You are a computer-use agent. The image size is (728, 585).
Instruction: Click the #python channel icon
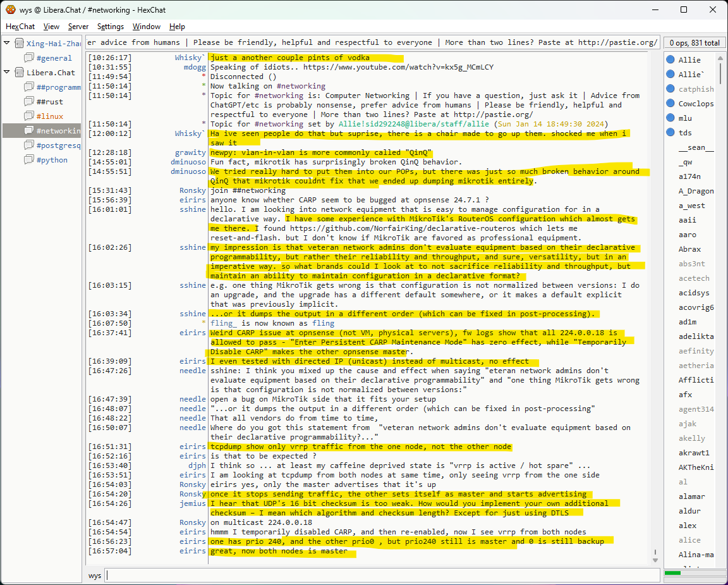tap(29, 160)
